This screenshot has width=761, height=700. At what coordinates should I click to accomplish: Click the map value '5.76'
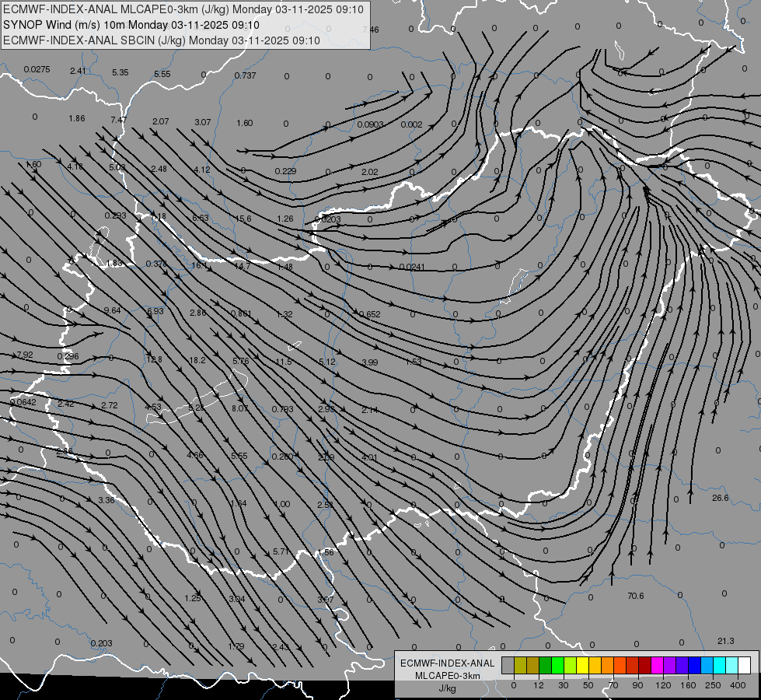click(241, 361)
